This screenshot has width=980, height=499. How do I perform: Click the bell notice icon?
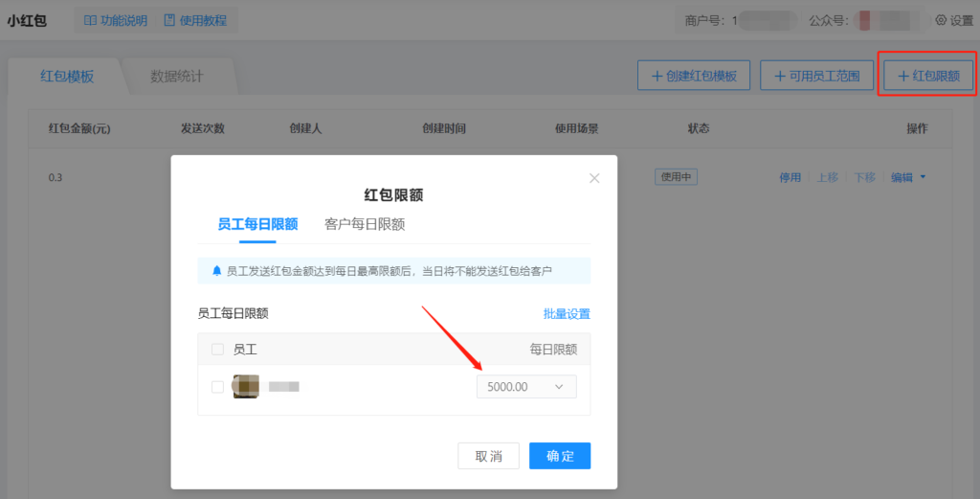[216, 271]
